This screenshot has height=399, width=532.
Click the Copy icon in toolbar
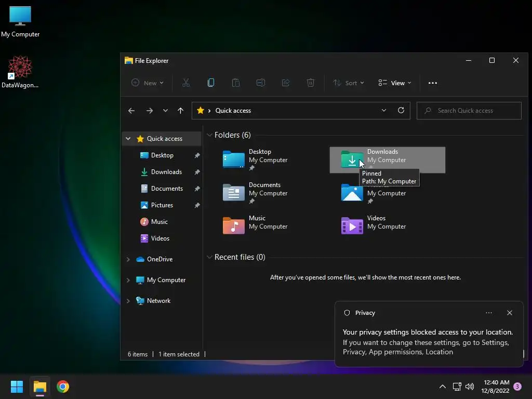click(211, 83)
